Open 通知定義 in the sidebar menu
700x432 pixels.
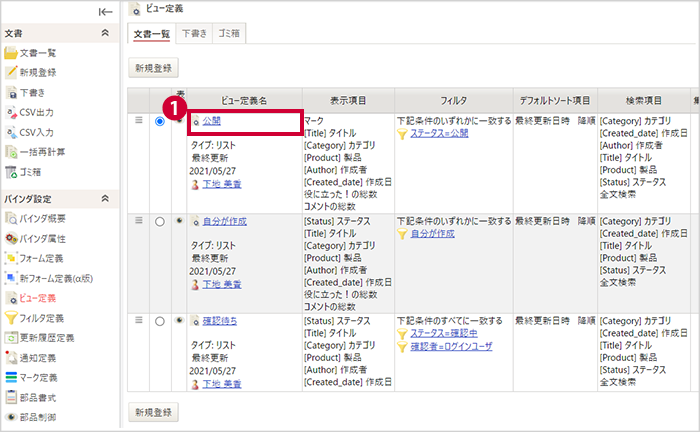pyautogui.click(x=38, y=358)
